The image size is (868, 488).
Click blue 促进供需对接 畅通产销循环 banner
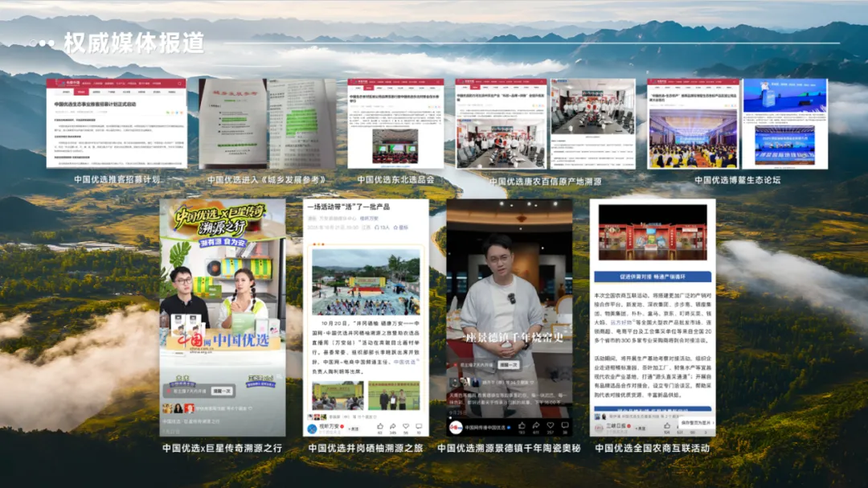click(653, 277)
